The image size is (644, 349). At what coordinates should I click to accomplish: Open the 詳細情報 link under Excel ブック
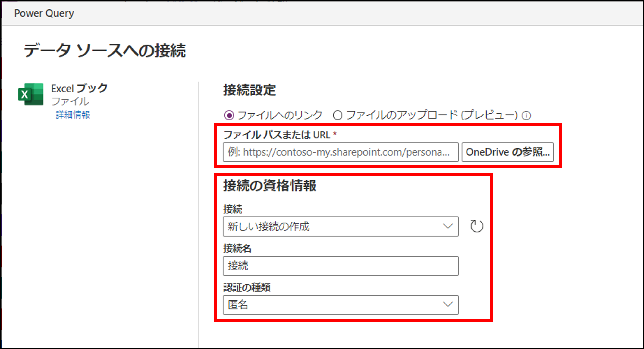(x=73, y=115)
